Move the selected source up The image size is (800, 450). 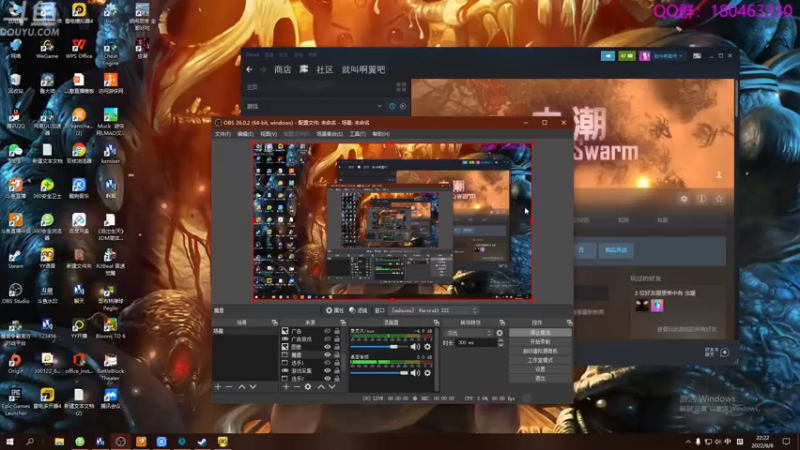click(321, 387)
